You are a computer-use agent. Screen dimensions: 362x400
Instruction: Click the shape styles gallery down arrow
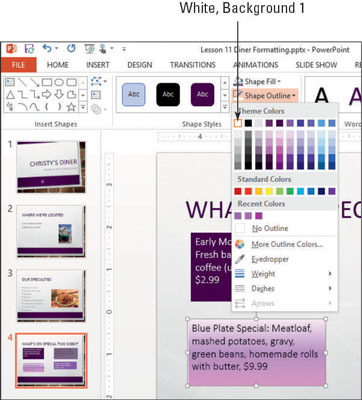click(x=225, y=95)
